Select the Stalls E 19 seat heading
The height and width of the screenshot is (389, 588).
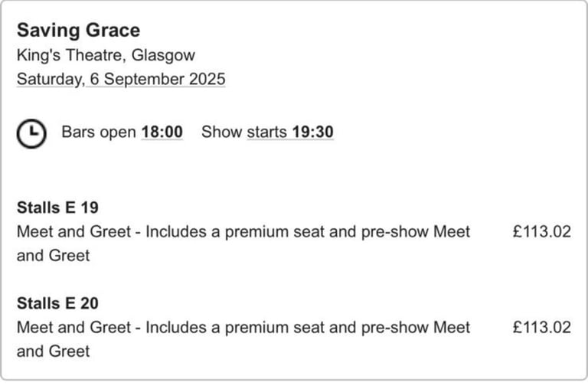pos(57,208)
